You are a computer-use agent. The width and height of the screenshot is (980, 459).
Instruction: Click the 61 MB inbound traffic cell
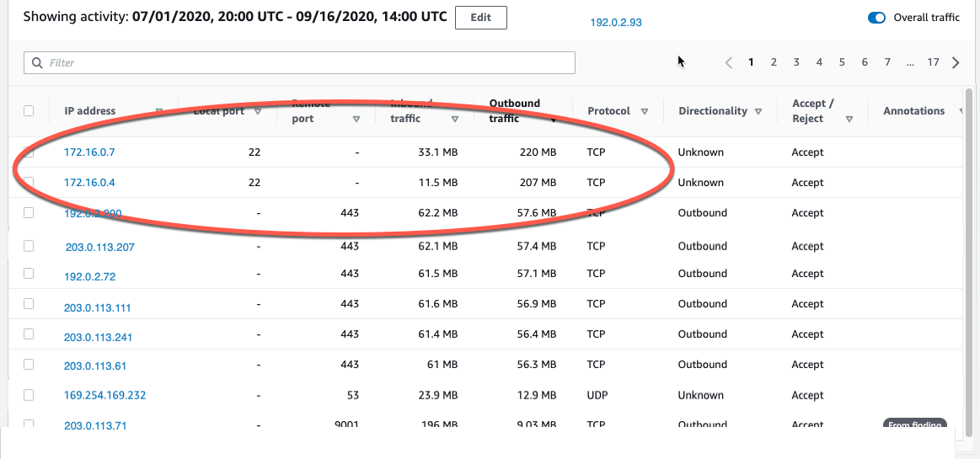coord(442,365)
